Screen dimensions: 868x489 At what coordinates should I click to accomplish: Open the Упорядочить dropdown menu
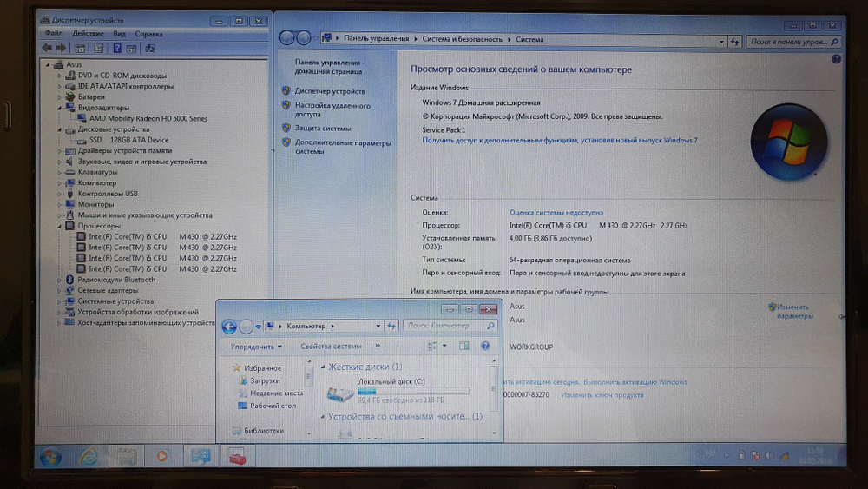point(256,347)
